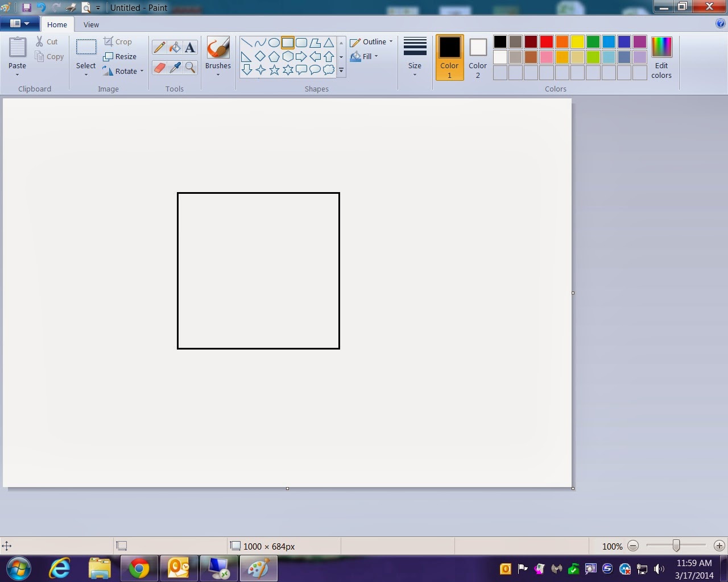
Task: Select the Oval shape
Action: tap(274, 43)
